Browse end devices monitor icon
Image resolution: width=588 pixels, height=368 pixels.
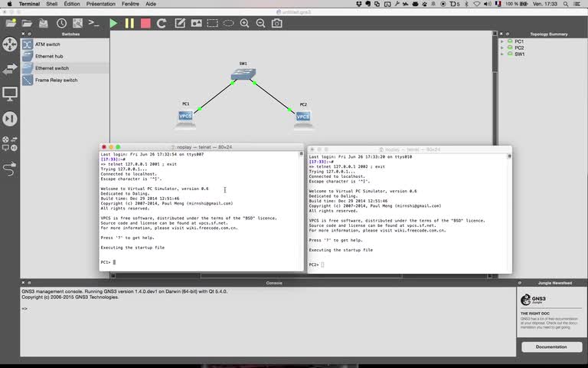coord(10,94)
